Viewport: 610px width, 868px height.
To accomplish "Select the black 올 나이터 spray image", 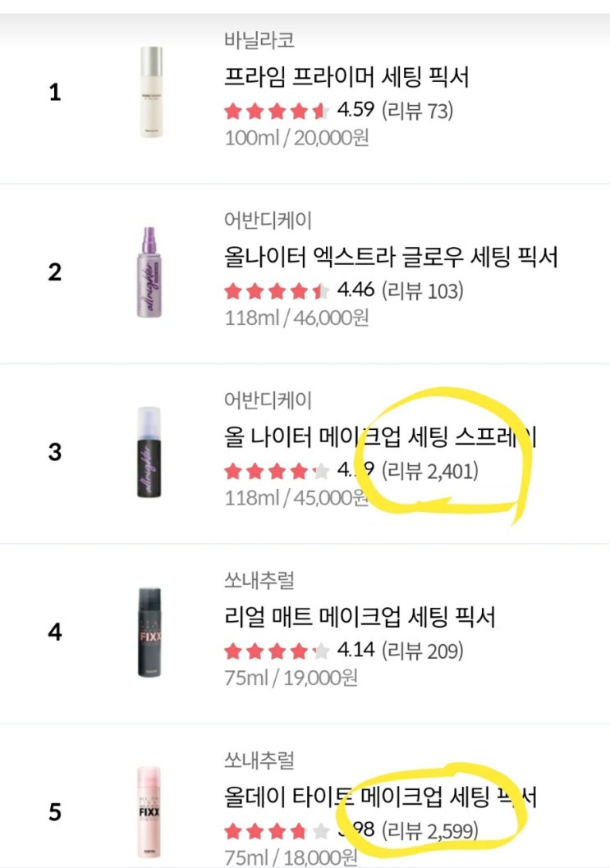I will click(x=149, y=452).
